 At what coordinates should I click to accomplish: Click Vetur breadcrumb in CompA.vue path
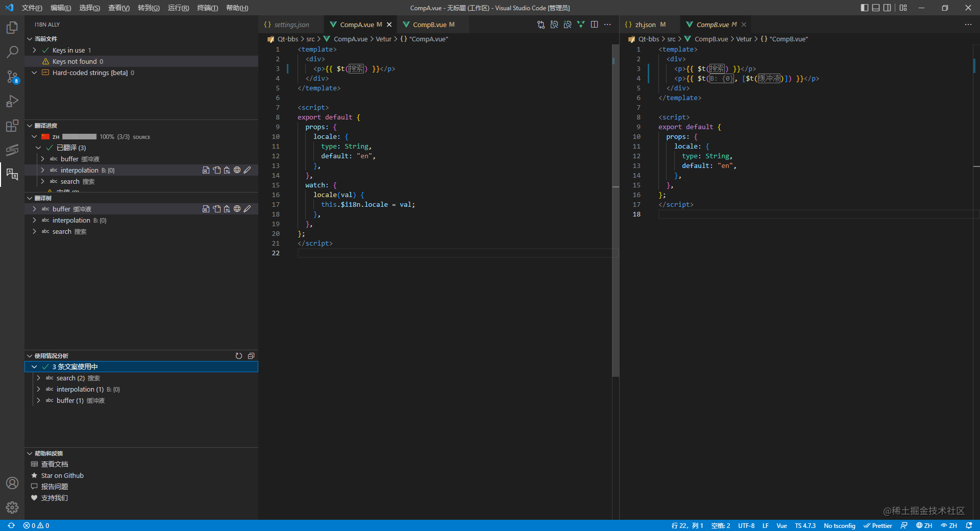pyautogui.click(x=383, y=39)
